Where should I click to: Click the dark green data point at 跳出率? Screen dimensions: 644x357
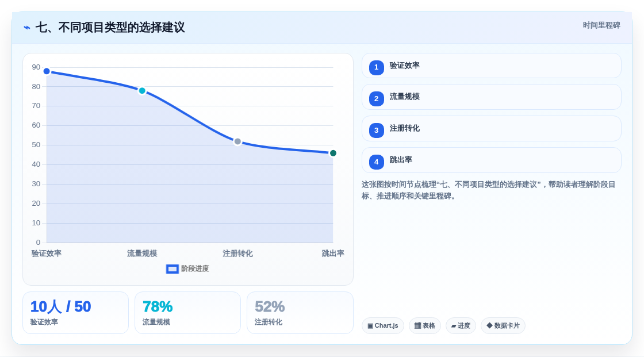tap(333, 153)
